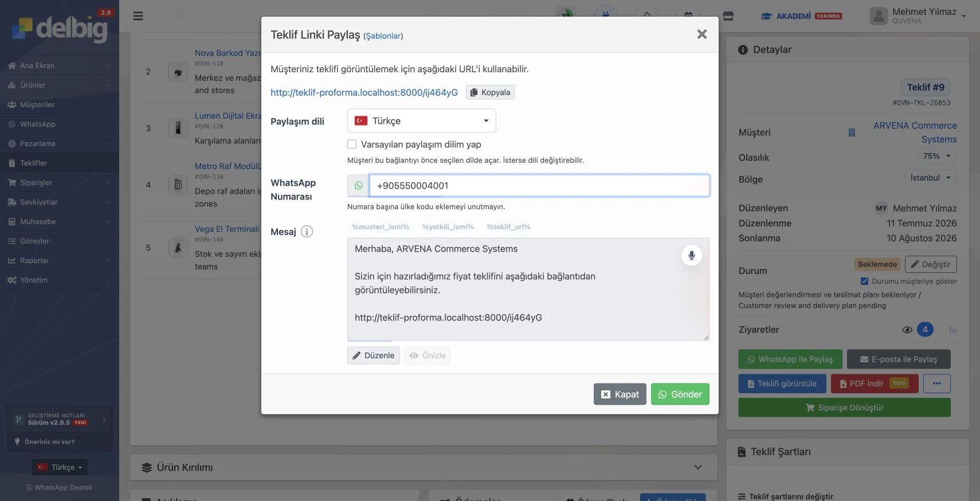Open Raporlar in sidebar
The height and width of the screenshot is (501, 980).
click(60, 261)
